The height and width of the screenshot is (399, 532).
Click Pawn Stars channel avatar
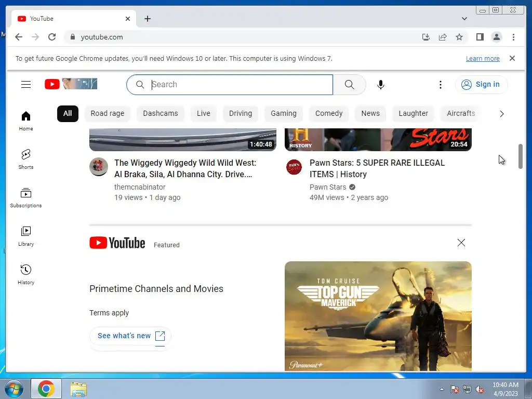[294, 167]
